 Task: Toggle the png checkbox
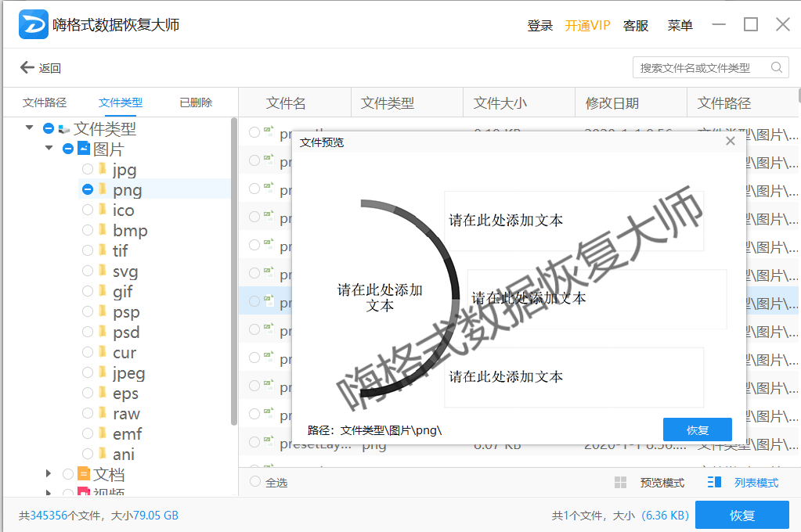point(88,189)
